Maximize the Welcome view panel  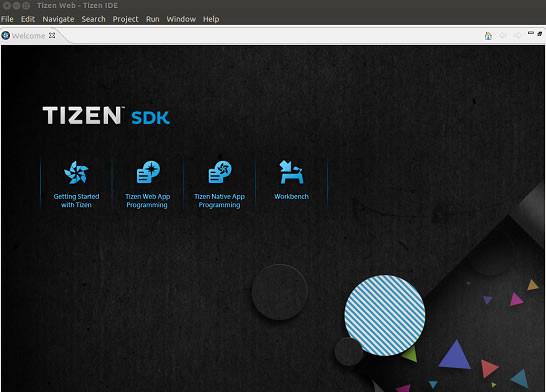540,33
